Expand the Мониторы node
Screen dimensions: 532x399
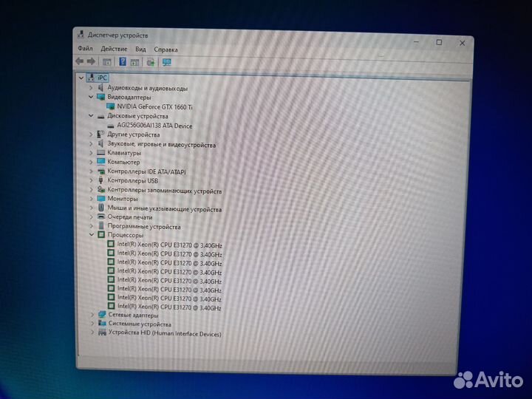[92, 199]
